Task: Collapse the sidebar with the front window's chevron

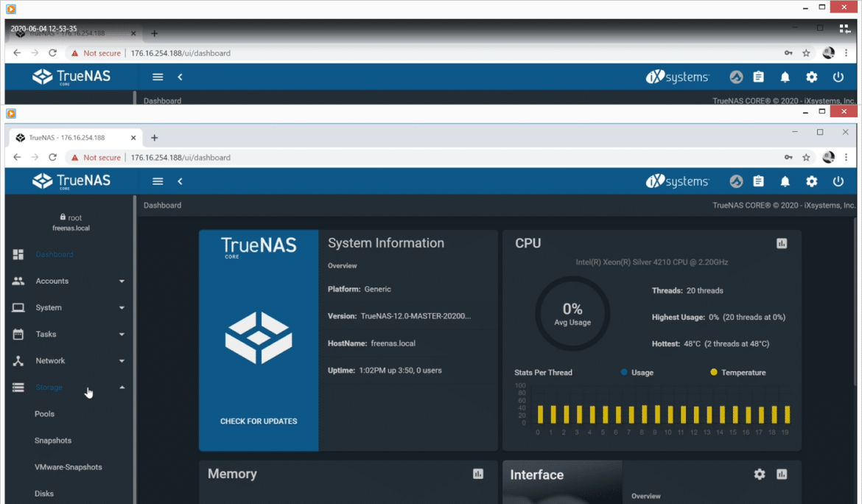Action: 180,181
